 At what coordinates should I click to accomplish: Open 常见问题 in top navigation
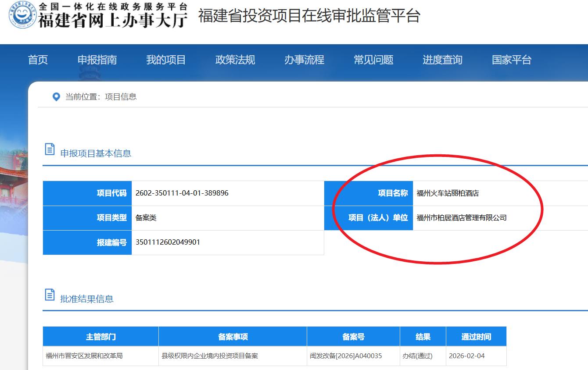click(373, 60)
